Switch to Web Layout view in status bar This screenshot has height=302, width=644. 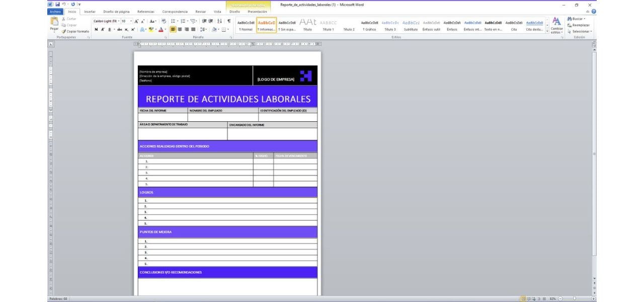pos(533,297)
